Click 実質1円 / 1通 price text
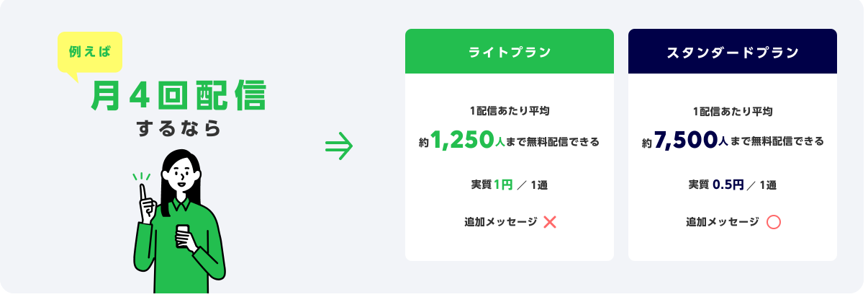 510,185
